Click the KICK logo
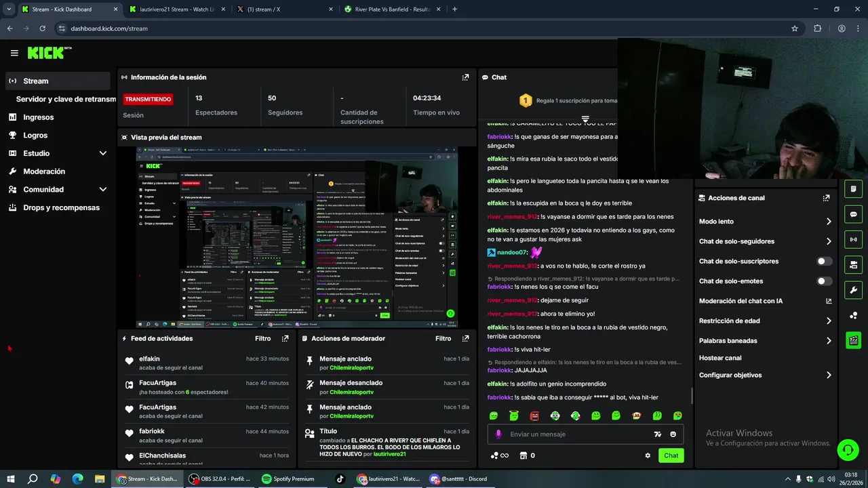The height and width of the screenshot is (488, 868). click(50, 53)
